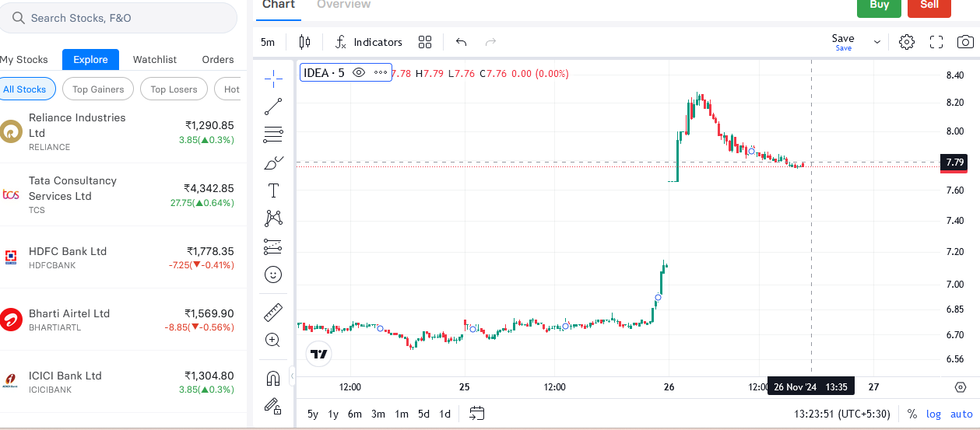Screen dimensions: 980x430
Task: Expand the Save layout dropdown arrow
Action: click(x=877, y=42)
